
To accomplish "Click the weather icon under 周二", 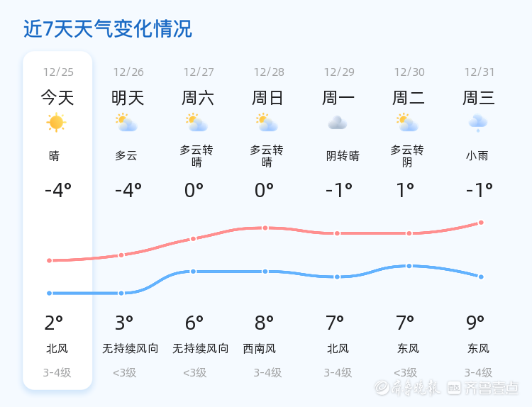I will [407, 123].
